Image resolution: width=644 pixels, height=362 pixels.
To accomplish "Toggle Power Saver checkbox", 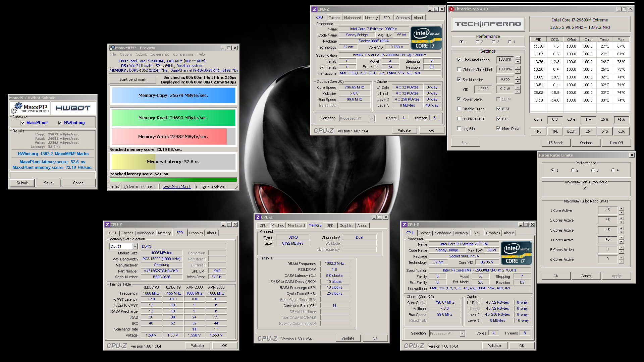I will (459, 99).
